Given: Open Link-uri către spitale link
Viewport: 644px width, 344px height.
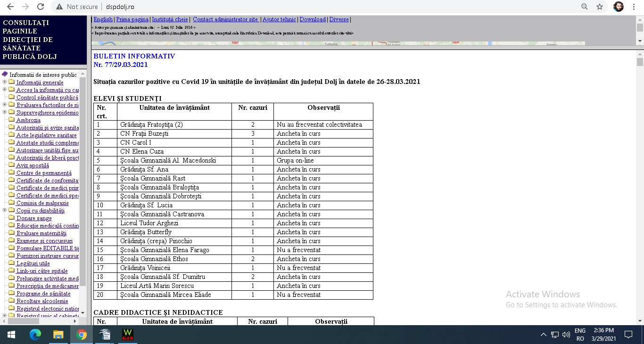Looking at the screenshot, I should pyautogui.click(x=42, y=270).
